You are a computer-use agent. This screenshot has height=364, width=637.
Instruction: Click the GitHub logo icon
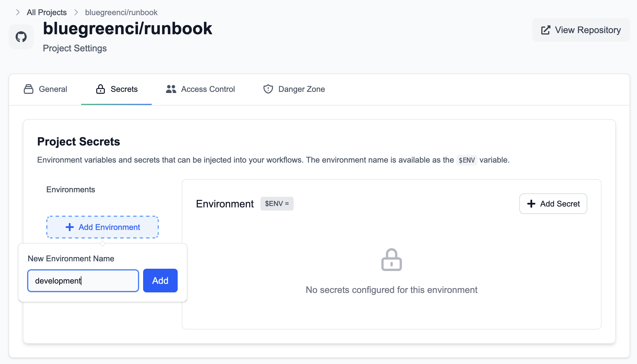[x=21, y=37]
